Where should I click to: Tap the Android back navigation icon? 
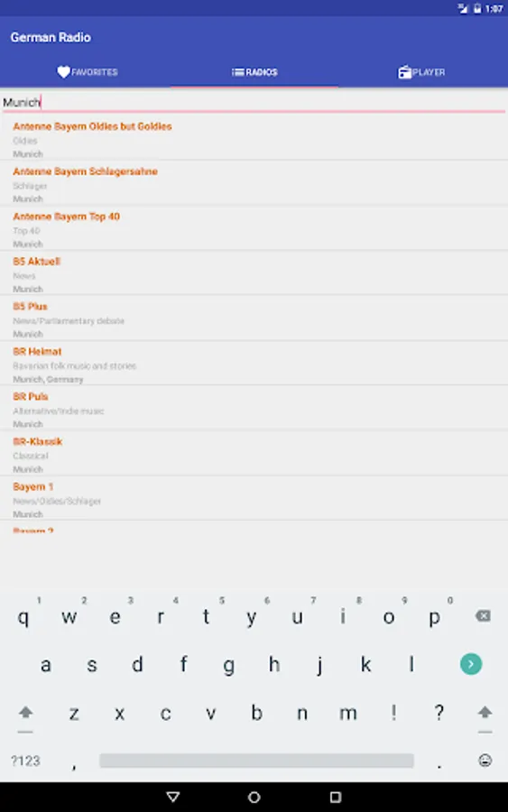pyautogui.click(x=173, y=797)
